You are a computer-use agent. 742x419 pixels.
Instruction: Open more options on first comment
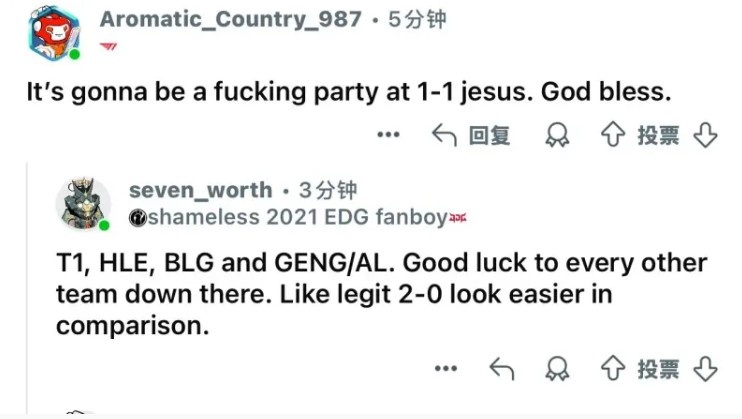388,135
